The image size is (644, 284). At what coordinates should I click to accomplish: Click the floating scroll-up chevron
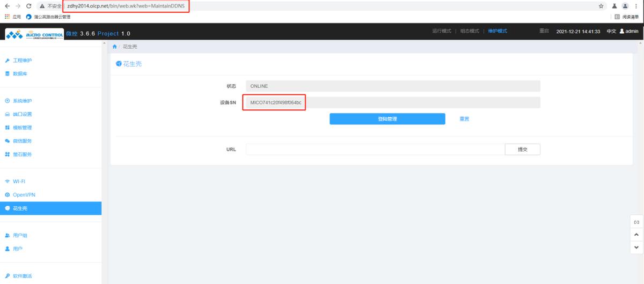pos(636,235)
